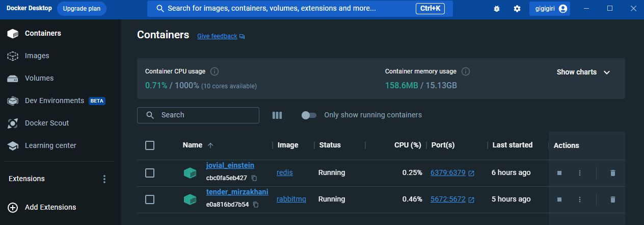Sort by the Image column header
Viewport: 644px width, 225px height.
point(288,145)
